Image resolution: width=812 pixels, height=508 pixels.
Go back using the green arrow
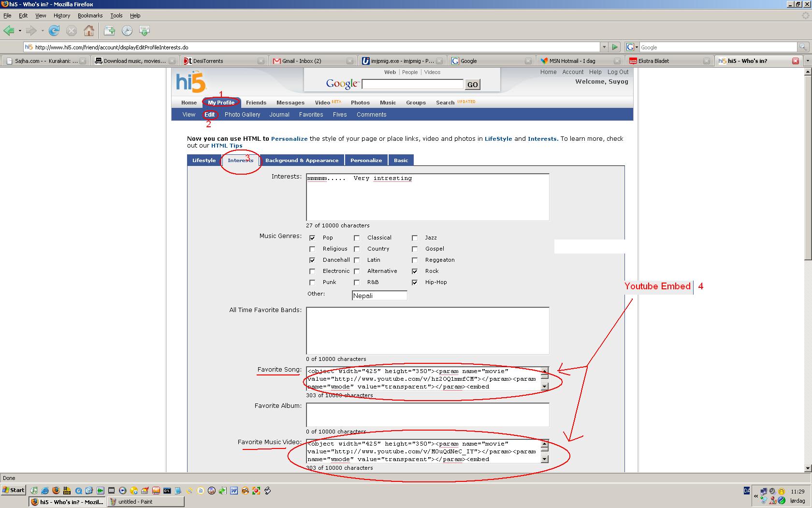pyautogui.click(x=9, y=31)
